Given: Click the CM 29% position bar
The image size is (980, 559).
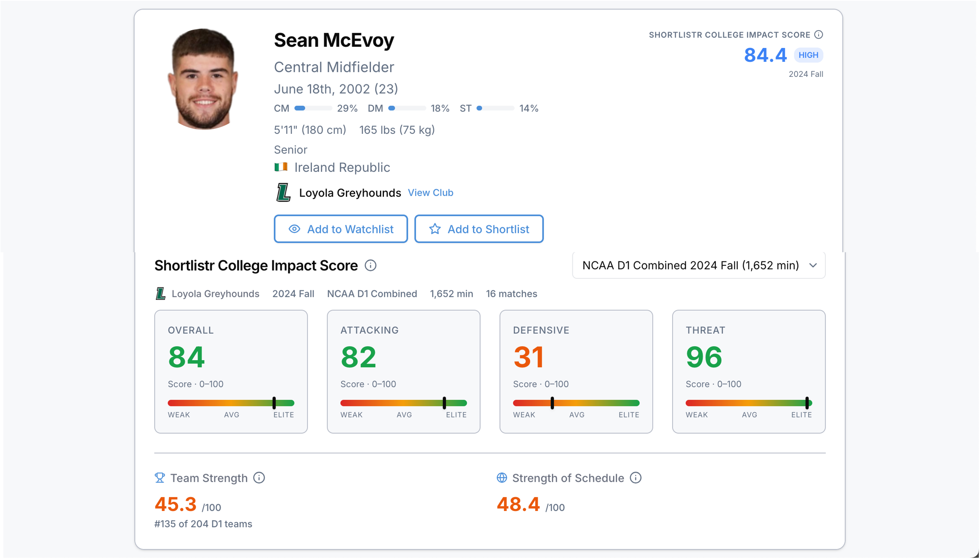Looking at the screenshot, I should click(313, 108).
